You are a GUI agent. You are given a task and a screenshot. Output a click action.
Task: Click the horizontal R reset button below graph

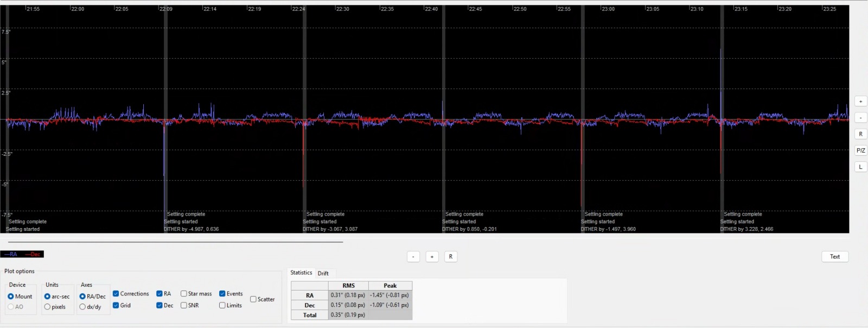click(x=450, y=257)
